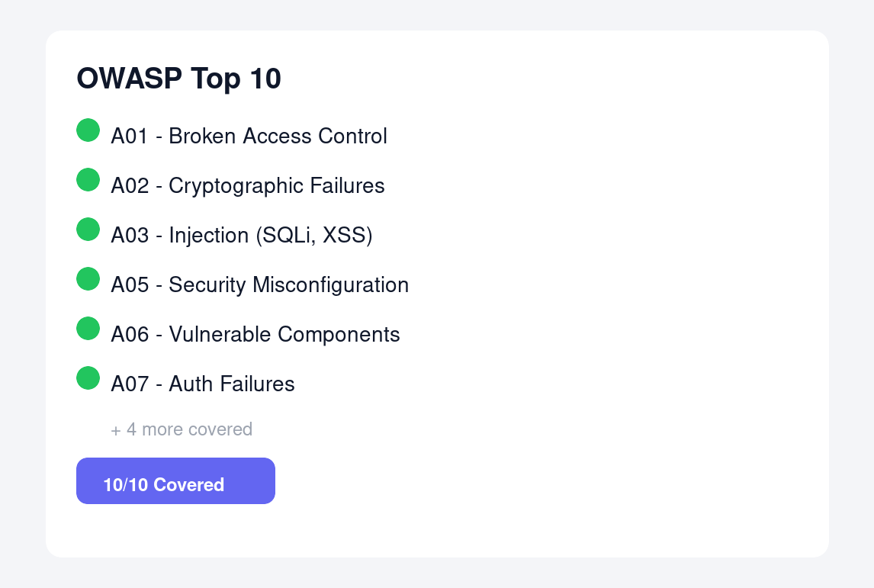Open the A01 Broken Access Control entry

(x=249, y=136)
